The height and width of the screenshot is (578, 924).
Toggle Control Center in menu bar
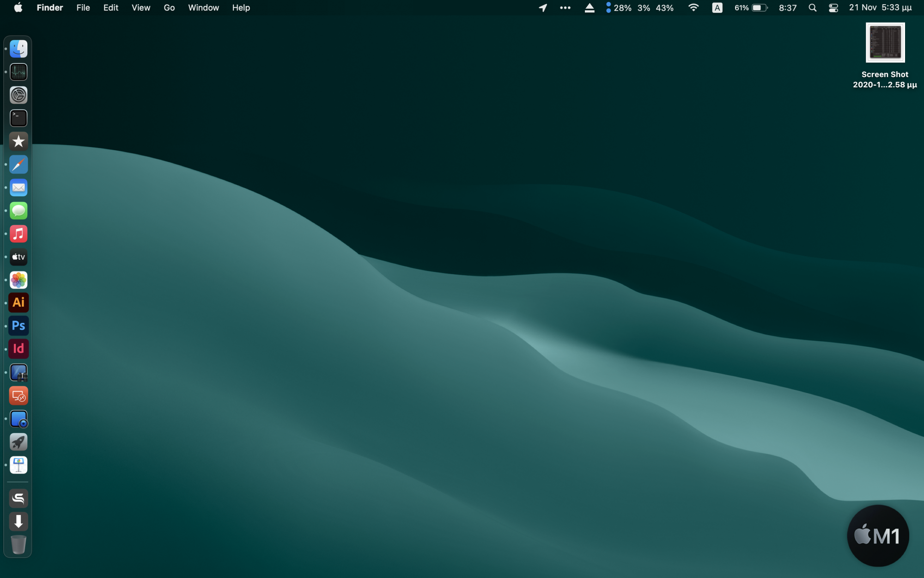(x=833, y=8)
